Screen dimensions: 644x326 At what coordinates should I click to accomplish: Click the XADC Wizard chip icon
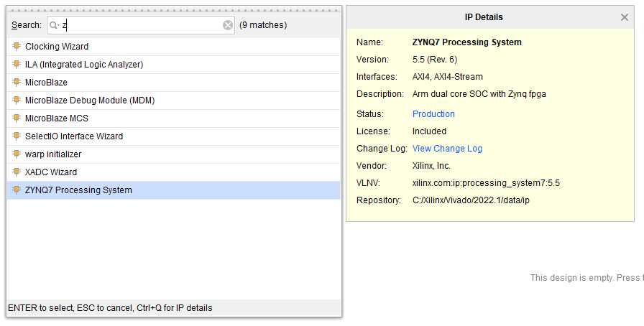coord(17,172)
